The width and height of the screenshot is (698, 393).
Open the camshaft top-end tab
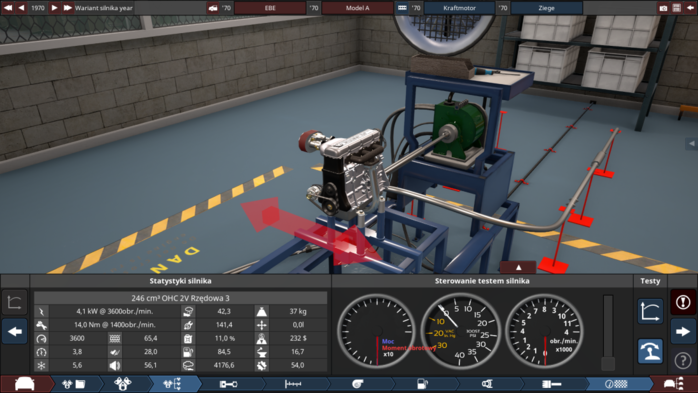[292, 384]
